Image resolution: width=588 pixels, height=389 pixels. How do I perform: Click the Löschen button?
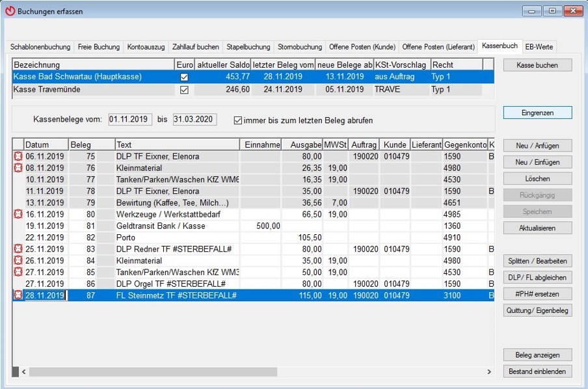pyautogui.click(x=537, y=178)
